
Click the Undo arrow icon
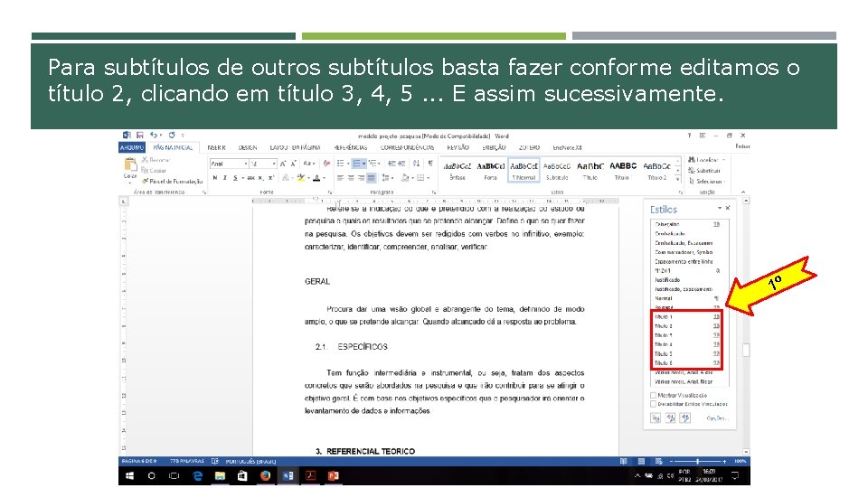153,135
